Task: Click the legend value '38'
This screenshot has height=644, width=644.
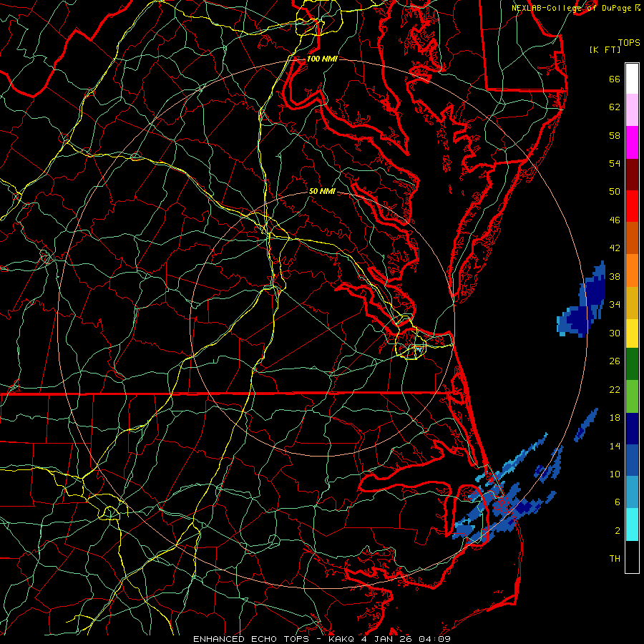Action: (x=615, y=276)
